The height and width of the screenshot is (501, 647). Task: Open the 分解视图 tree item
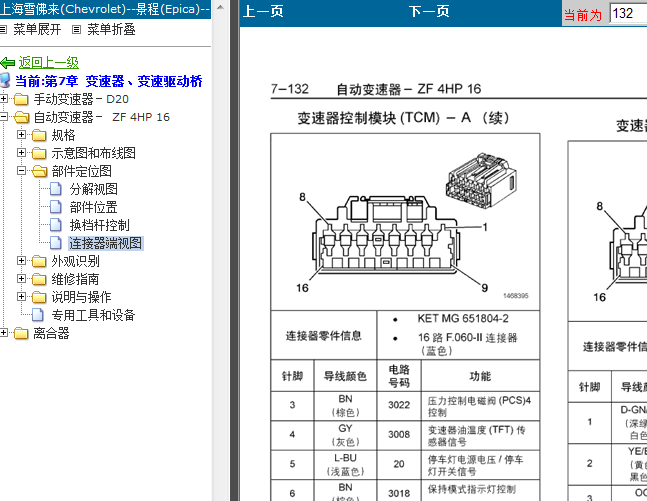click(94, 189)
